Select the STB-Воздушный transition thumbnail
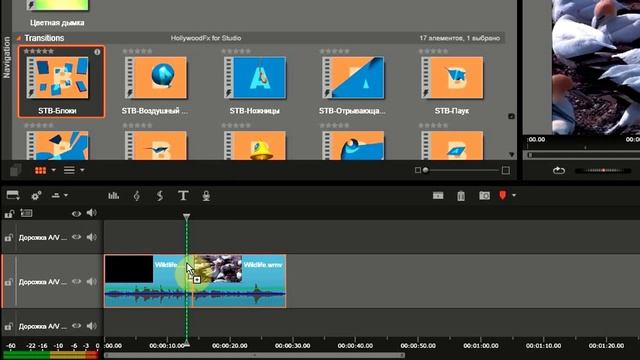The height and width of the screenshot is (360, 640). [156, 78]
